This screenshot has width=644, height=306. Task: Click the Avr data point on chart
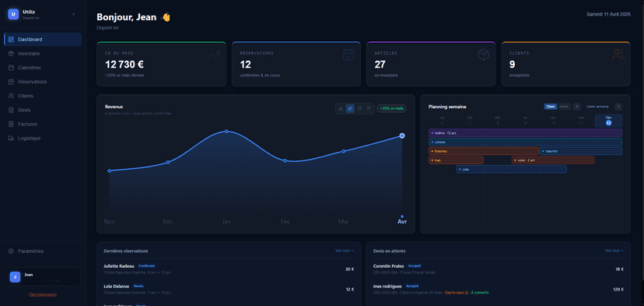pyautogui.click(x=402, y=135)
